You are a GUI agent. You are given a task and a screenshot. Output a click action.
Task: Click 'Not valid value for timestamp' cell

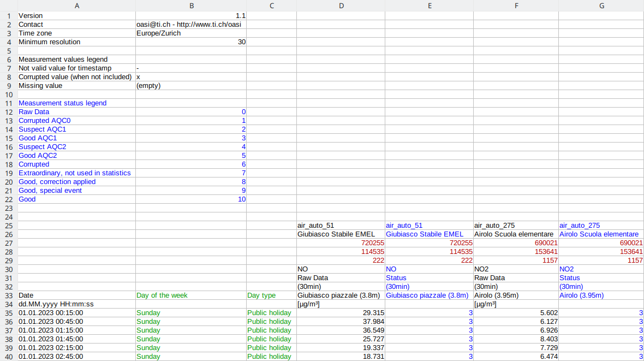[x=76, y=68]
